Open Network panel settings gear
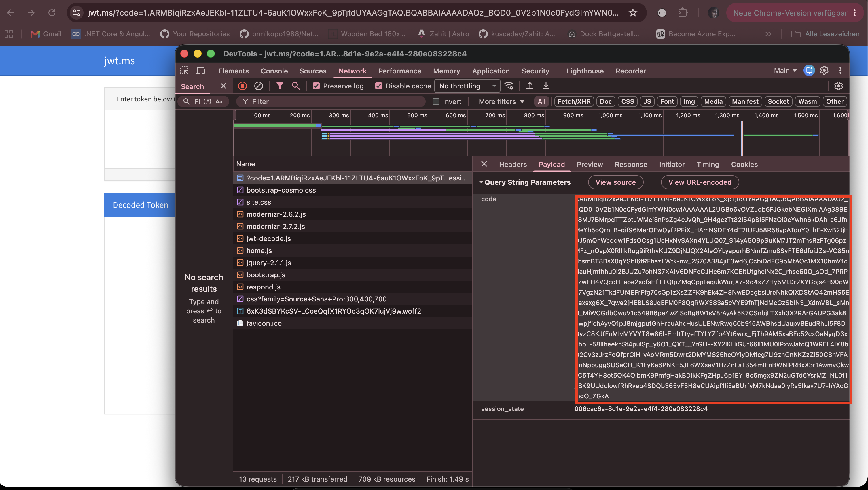This screenshot has height=490, width=868. point(838,86)
